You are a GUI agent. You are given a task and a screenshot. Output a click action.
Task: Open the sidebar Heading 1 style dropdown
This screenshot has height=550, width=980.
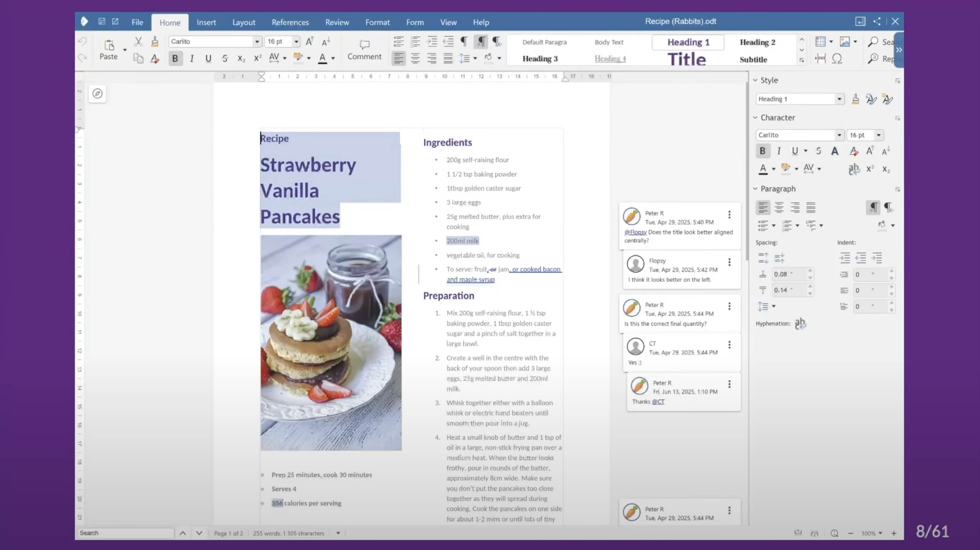(839, 99)
